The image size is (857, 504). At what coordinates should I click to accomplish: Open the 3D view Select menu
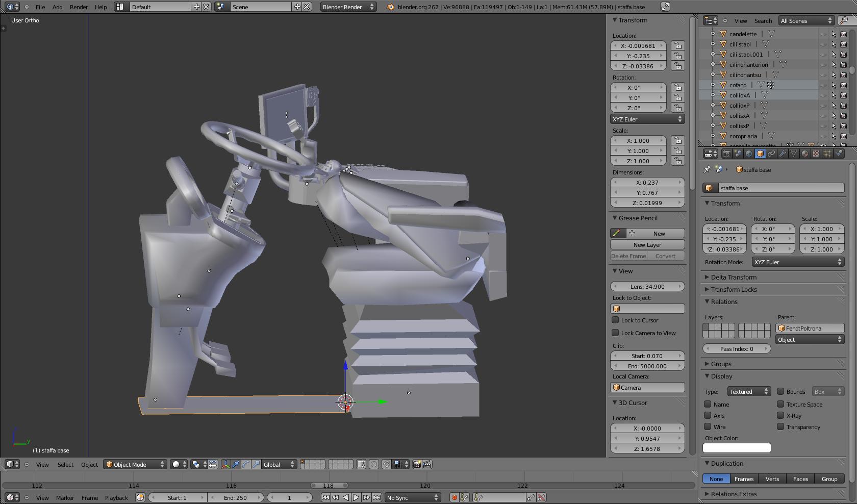pyautogui.click(x=65, y=464)
